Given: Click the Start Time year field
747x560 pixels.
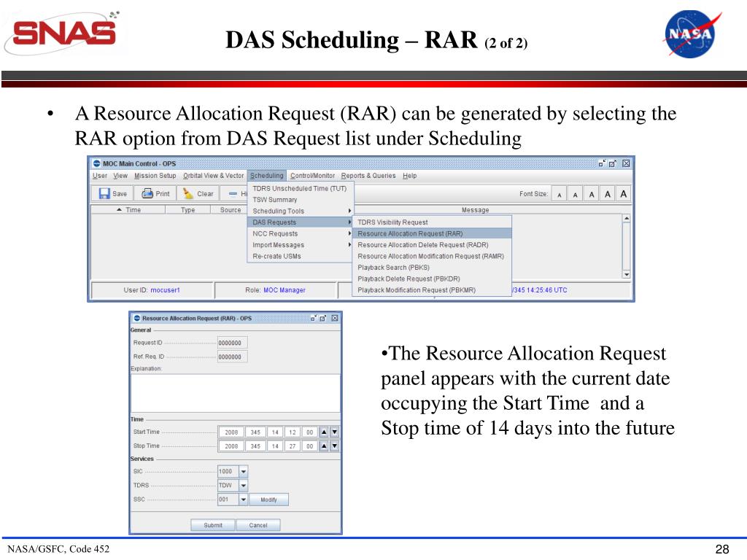Looking at the screenshot, I should (231, 432).
